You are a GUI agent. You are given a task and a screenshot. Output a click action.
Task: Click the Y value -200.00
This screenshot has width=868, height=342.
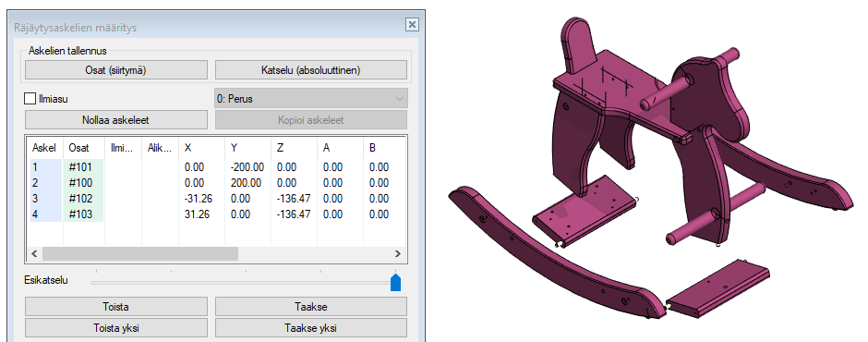(247, 167)
